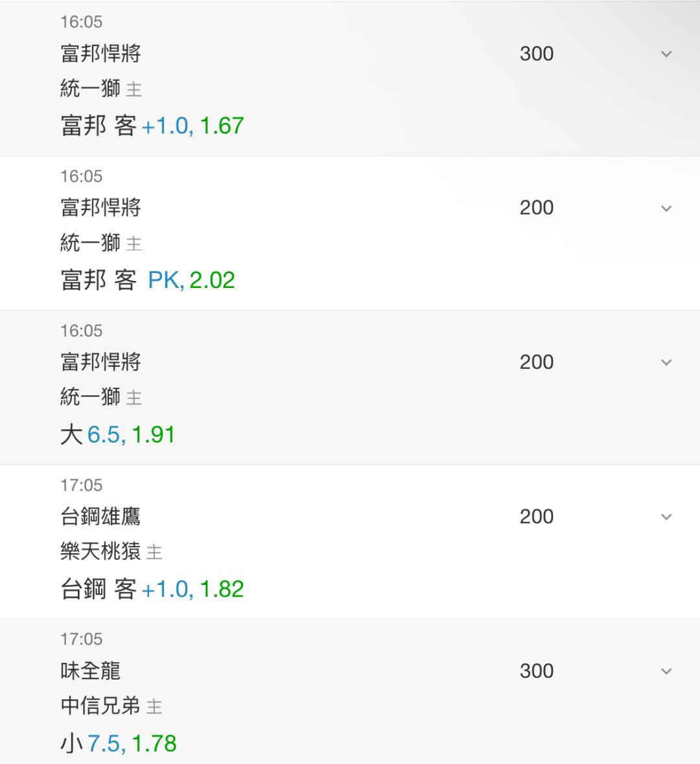
Task: Expand the 台鋼雄鷹 bet row chevron
Action: point(666,517)
